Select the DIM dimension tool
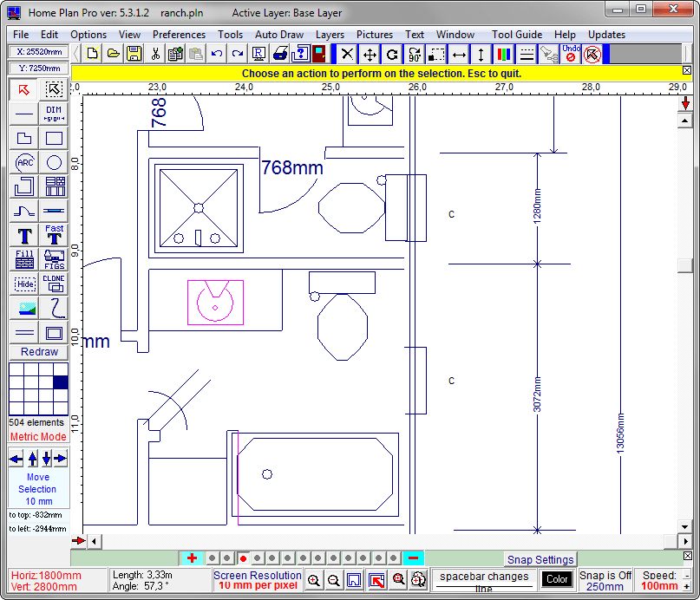Screen dimensions: 700x600 [x=54, y=114]
